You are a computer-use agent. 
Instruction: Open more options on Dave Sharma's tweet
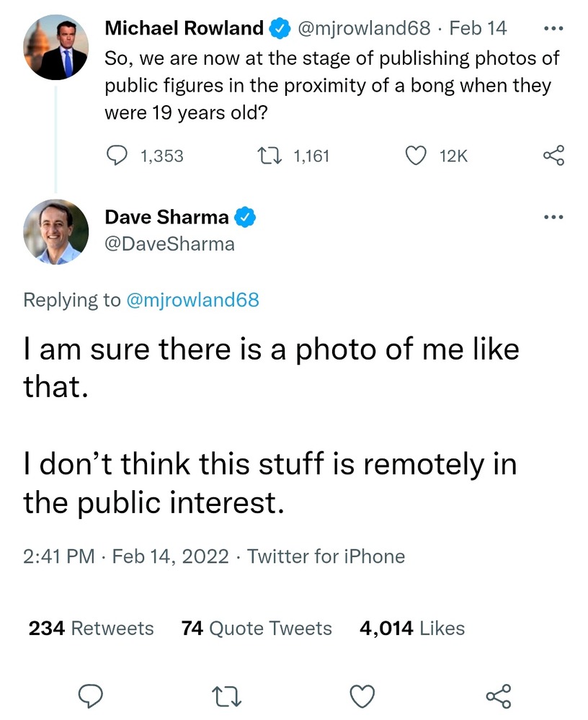coord(553,216)
